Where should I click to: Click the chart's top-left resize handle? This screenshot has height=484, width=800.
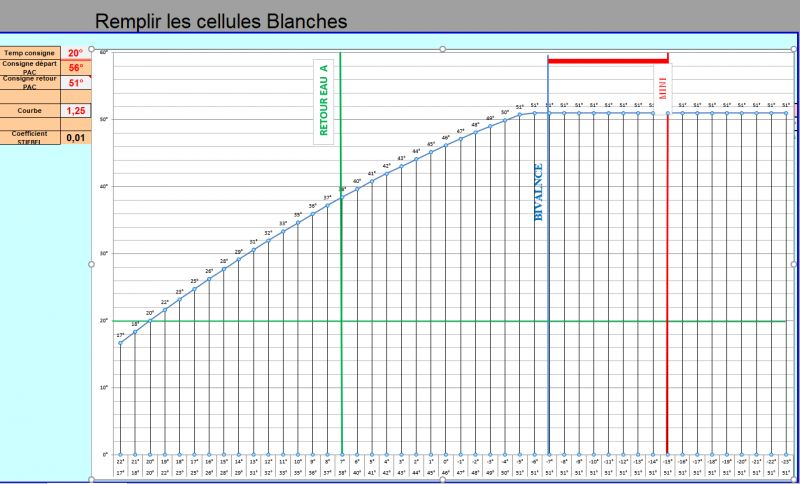(93, 49)
